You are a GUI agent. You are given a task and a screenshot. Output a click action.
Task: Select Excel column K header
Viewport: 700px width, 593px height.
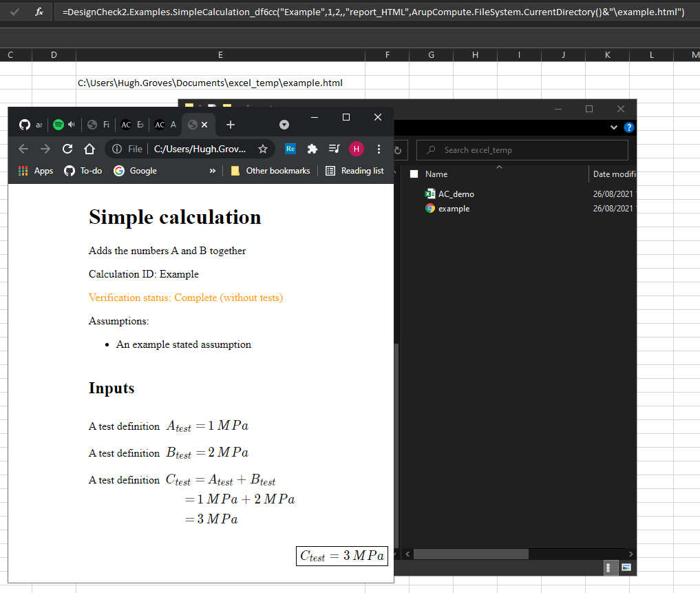(607, 54)
